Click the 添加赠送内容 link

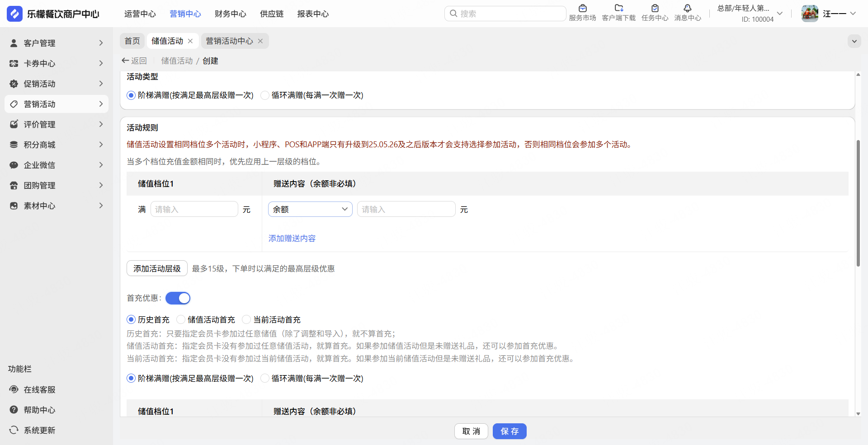292,239
